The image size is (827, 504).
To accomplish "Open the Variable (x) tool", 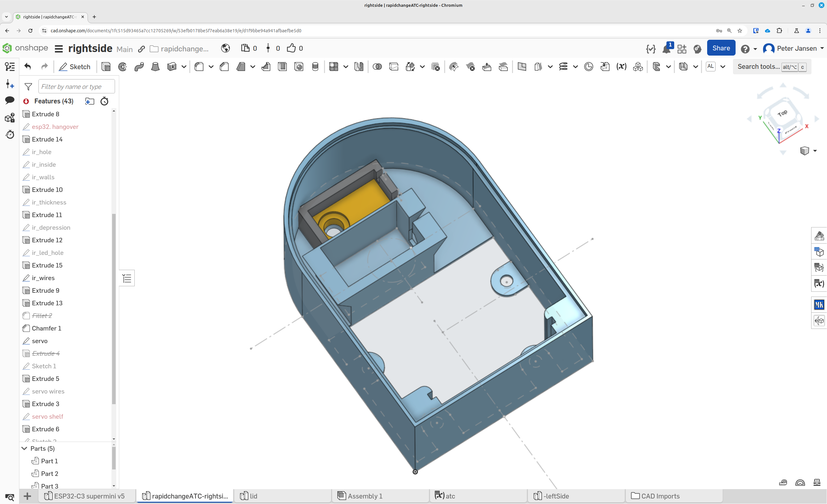I will pyautogui.click(x=621, y=67).
